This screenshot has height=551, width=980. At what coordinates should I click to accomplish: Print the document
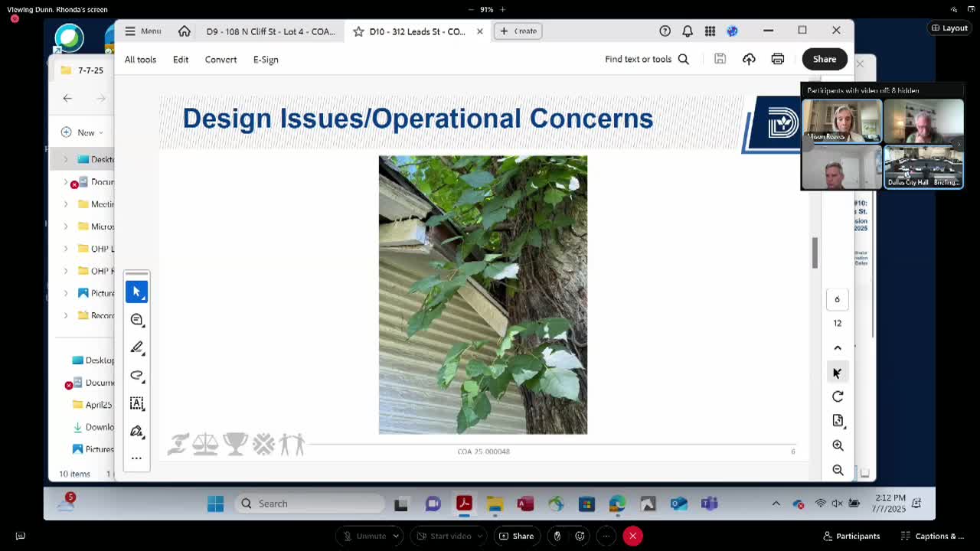pos(778,59)
